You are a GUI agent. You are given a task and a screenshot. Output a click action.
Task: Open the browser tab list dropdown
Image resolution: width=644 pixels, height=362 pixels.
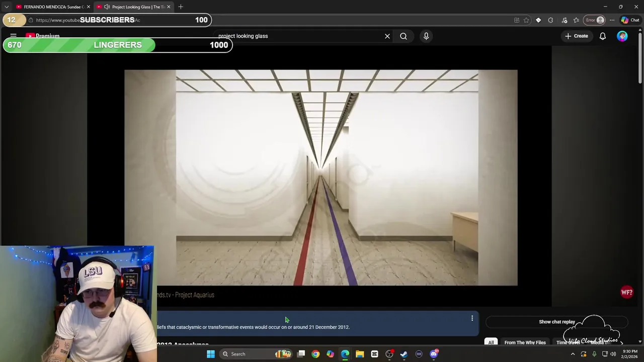coord(6,7)
